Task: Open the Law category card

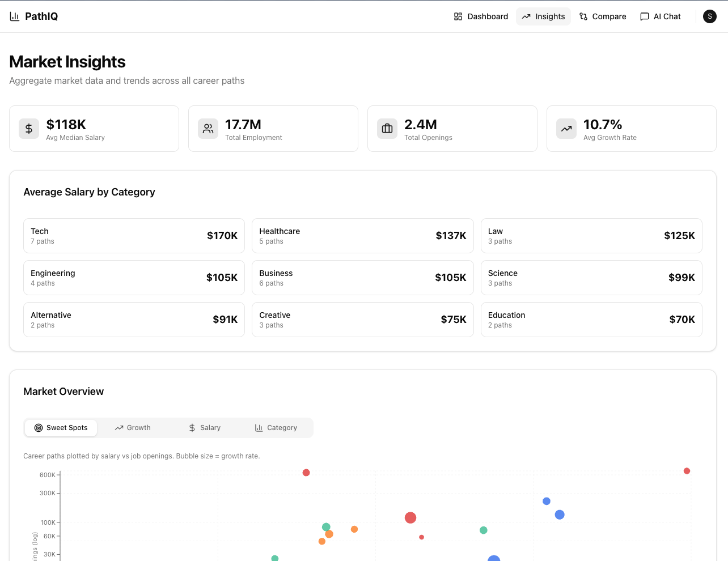Action: click(x=591, y=236)
